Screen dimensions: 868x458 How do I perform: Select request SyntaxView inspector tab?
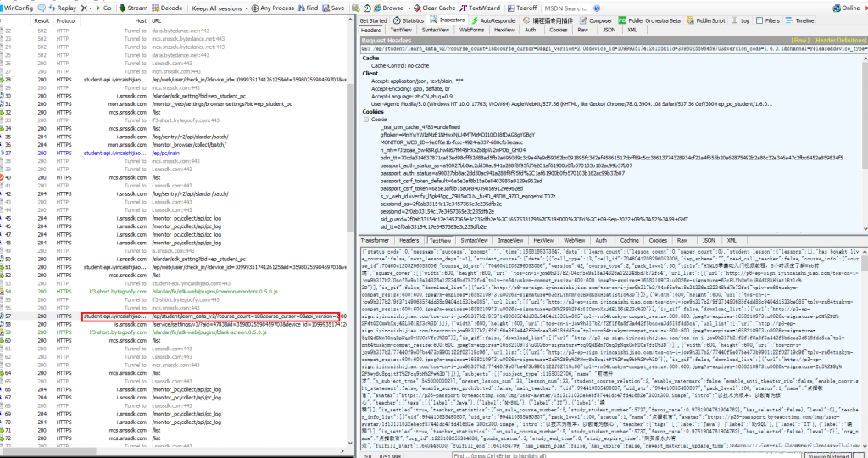click(435, 30)
